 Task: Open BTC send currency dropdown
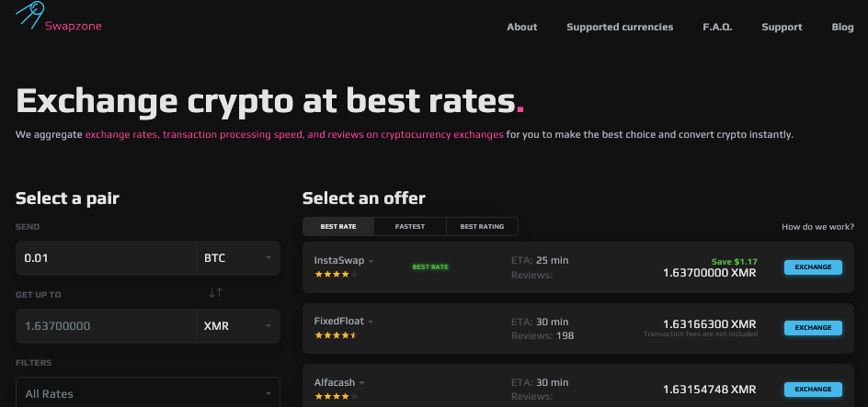pos(238,257)
